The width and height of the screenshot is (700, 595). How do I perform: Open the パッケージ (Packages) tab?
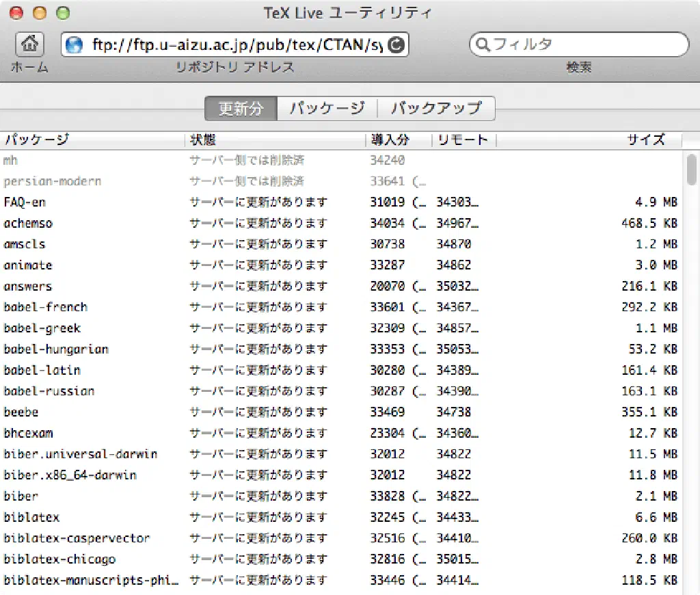click(327, 109)
